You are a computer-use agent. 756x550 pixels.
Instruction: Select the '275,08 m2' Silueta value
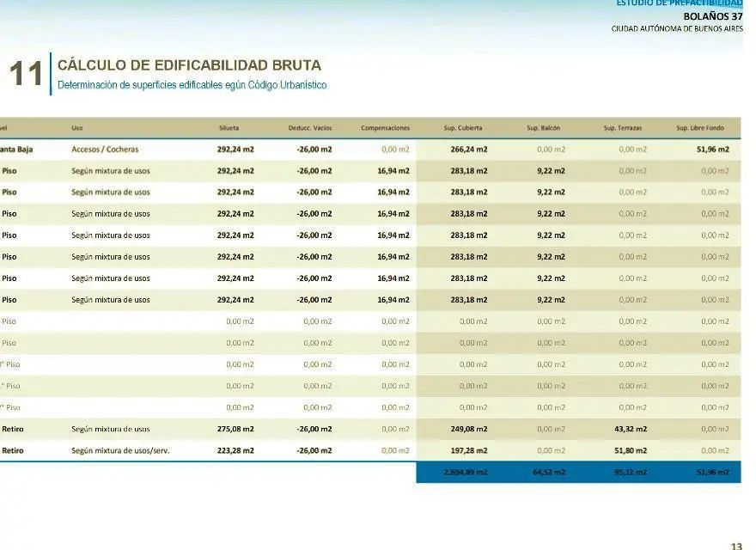(235, 429)
